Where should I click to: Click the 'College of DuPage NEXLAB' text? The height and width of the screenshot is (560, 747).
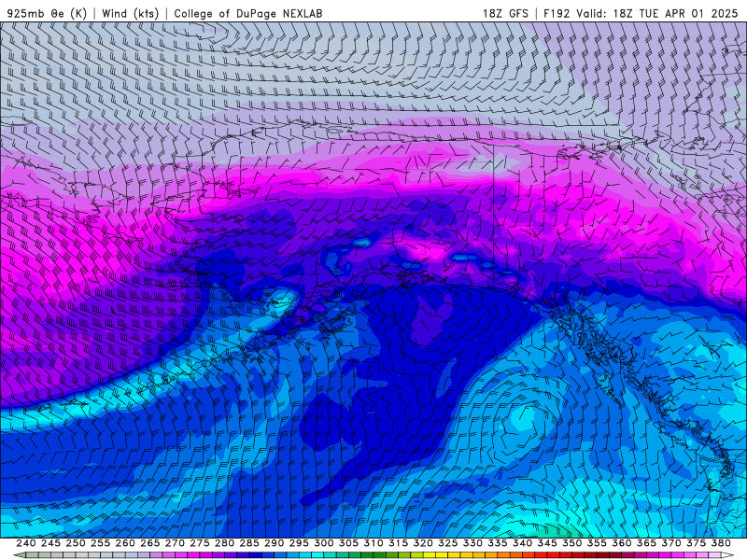(x=247, y=13)
